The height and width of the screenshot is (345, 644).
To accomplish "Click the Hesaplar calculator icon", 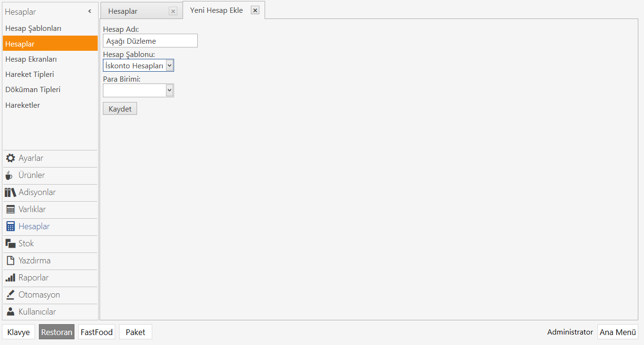I will click(10, 226).
